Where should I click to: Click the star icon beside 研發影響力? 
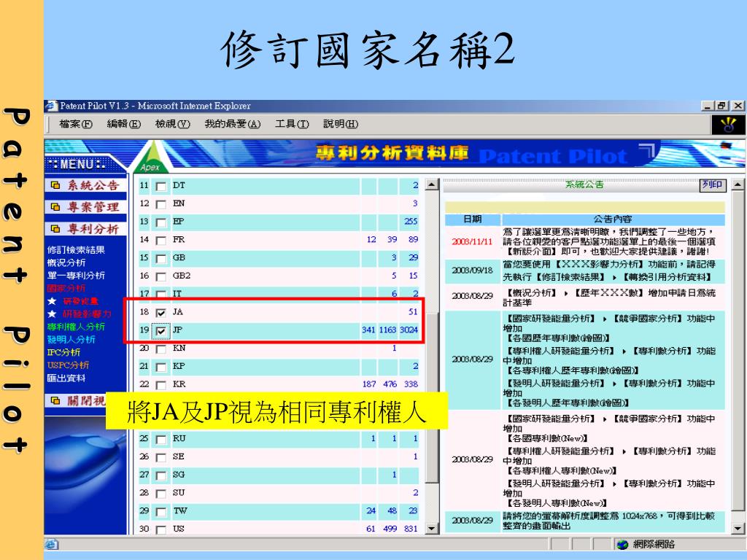(x=52, y=314)
